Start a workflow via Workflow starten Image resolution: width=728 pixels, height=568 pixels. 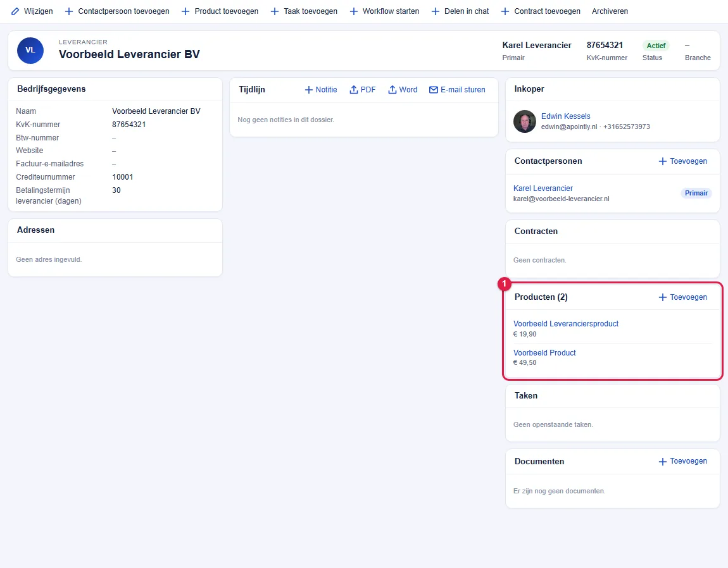pos(384,11)
